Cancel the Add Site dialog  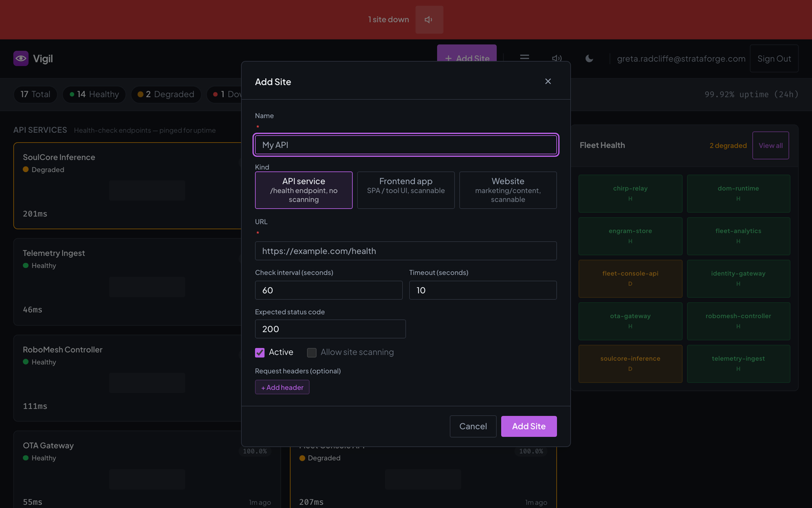pos(473,426)
